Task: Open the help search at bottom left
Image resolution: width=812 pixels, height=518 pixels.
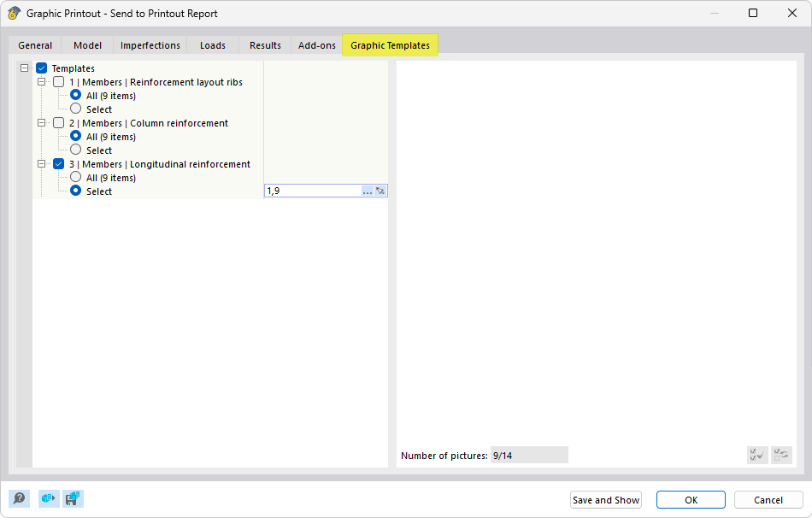Action: tap(17, 498)
